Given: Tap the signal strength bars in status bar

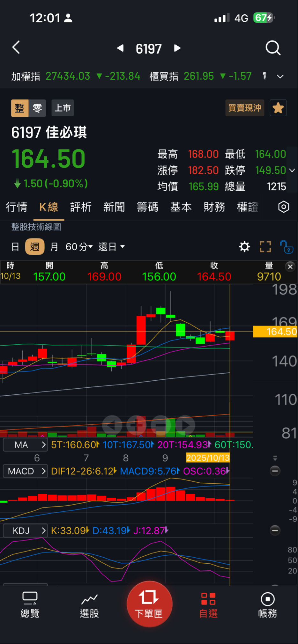Looking at the screenshot, I should 222,18.
